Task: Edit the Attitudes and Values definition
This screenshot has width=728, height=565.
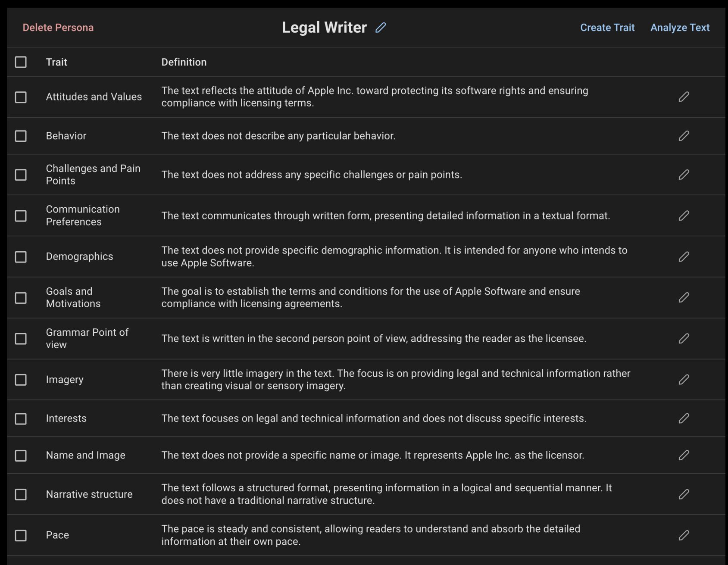Action: click(684, 97)
